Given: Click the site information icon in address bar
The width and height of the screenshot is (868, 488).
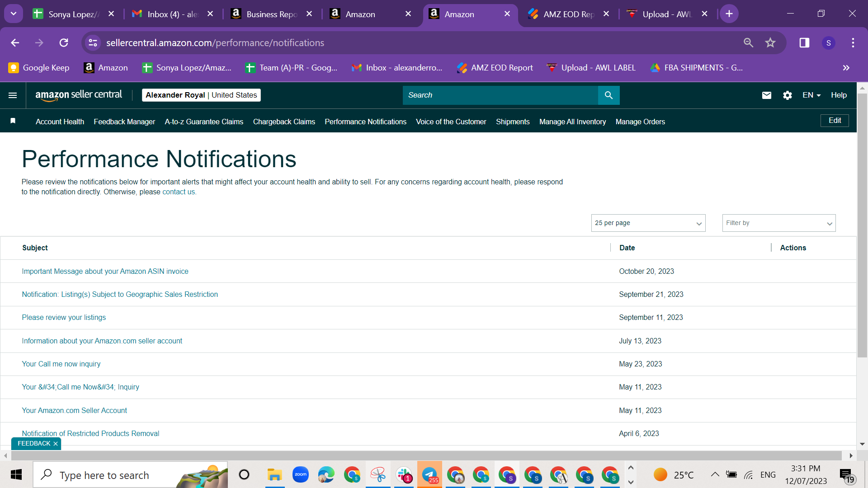Looking at the screenshot, I should click(x=93, y=42).
